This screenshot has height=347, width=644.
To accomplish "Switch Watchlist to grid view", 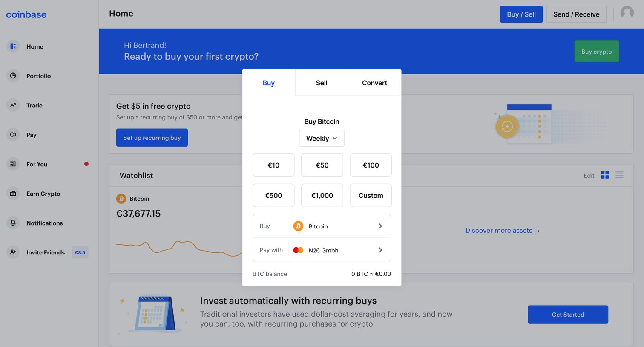I will pyautogui.click(x=605, y=175).
